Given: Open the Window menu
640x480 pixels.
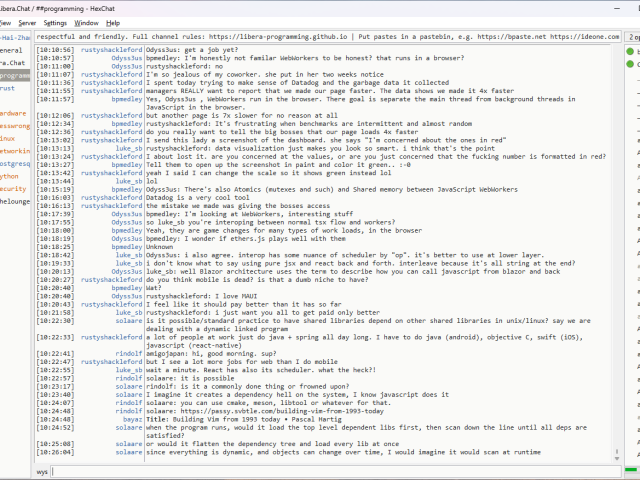Looking at the screenshot, I should tap(87, 22).
